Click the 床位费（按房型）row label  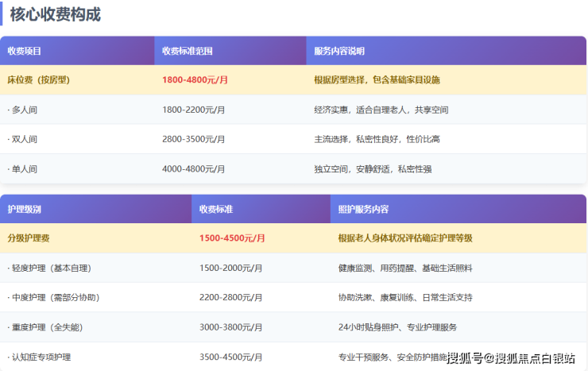(40, 80)
